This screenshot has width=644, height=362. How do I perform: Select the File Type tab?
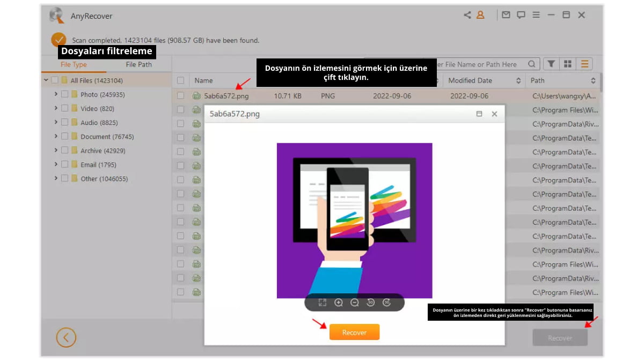coord(74,64)
